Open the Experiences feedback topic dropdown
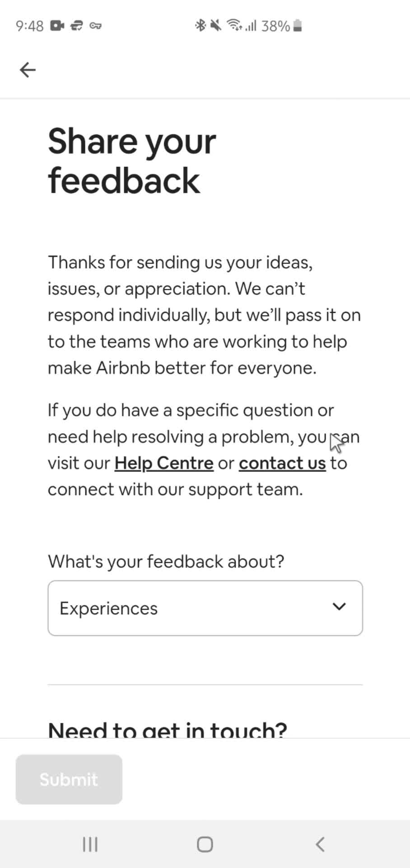The width and height of the screenshot is (410, 868). 205,608
